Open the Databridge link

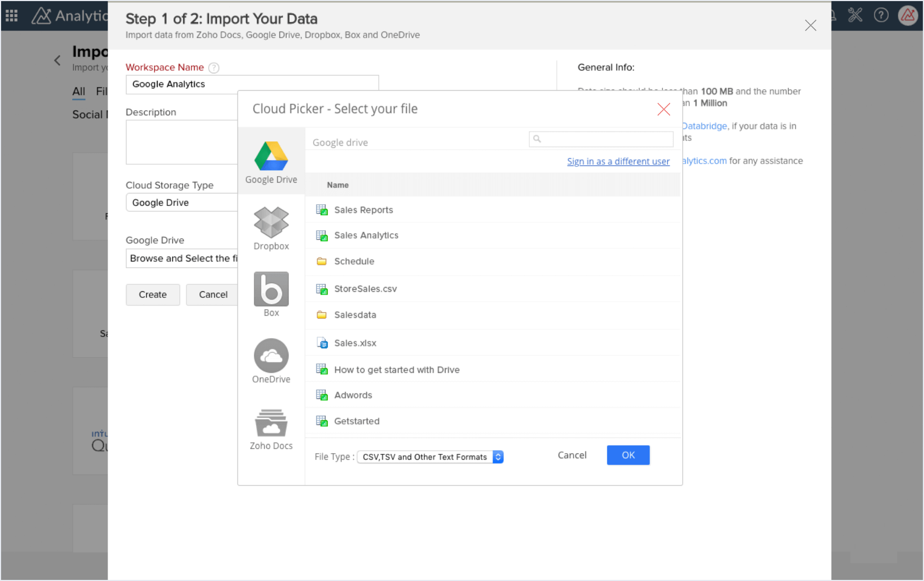tap(704, 126)
